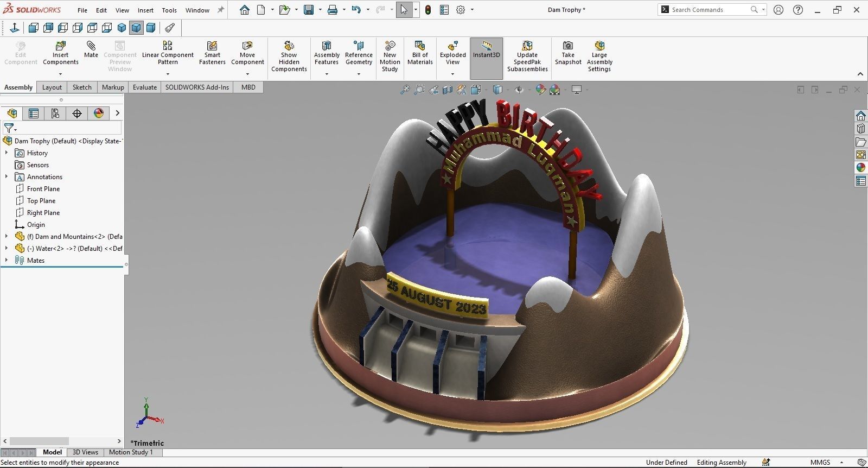The height and width of the screenshot is (468, 868).
Task: Click Zoom to Area magnifier icon
Action: [419, 90]
